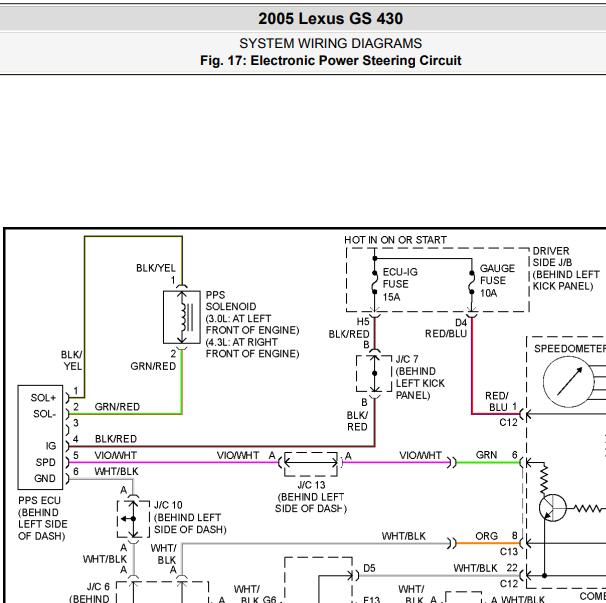Select the 'SYSTEM WIRING DIAGRAMS' heading
This screenshot has width=606, height=603.
point(330,43)
